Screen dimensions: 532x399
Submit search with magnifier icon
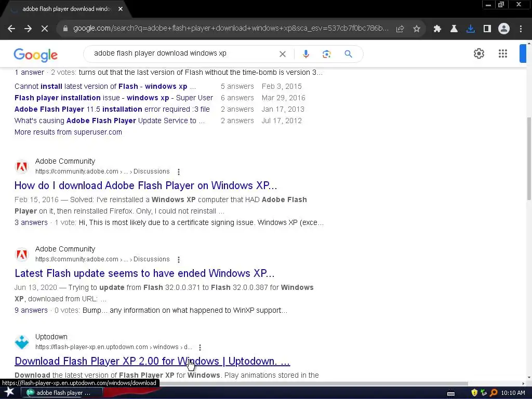coord(348,54)
